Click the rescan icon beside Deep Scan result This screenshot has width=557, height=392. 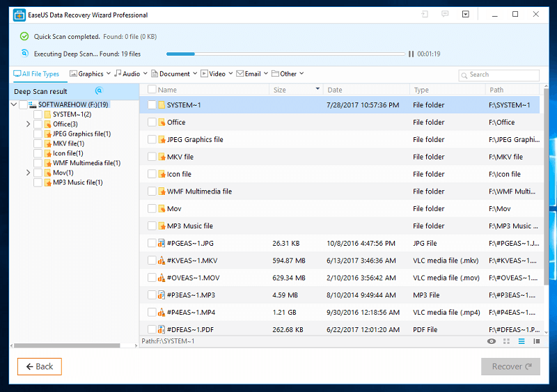(99, 91)
